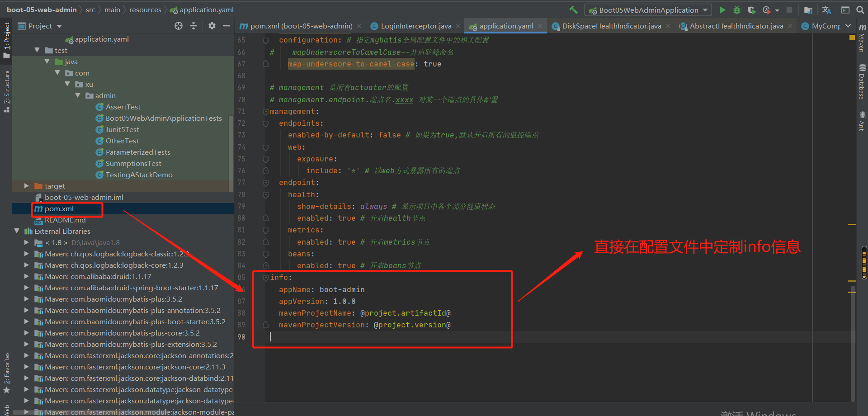The height and width of the screenshot is (416, 868).
Task: Select Boot05WebAdminApplicationTests in tree
Action: tap(164, 118)
